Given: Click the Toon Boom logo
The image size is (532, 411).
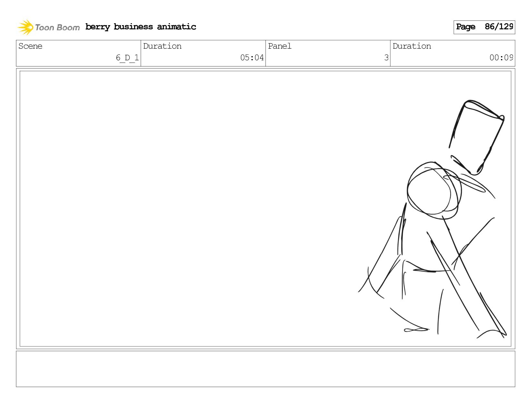Looking at the screenshot, I should pos(48,27).
